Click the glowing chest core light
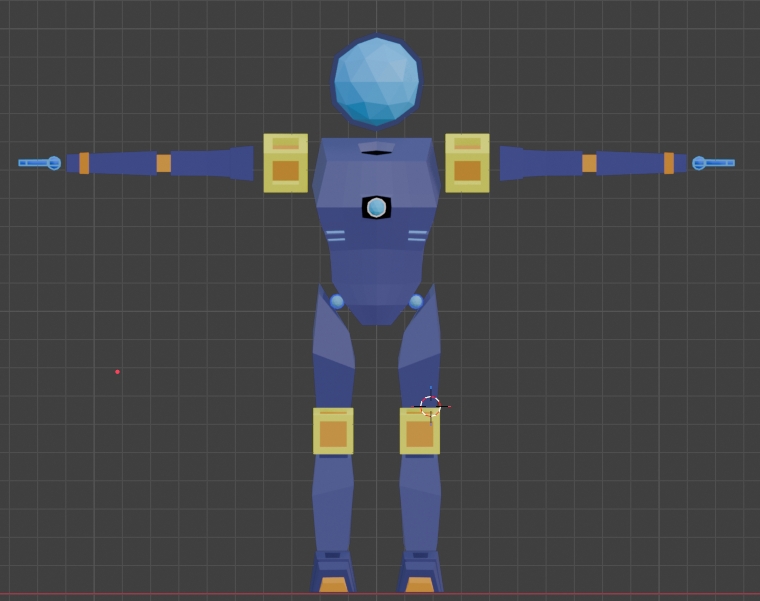760x601 pixels. (x=376, y=208)
